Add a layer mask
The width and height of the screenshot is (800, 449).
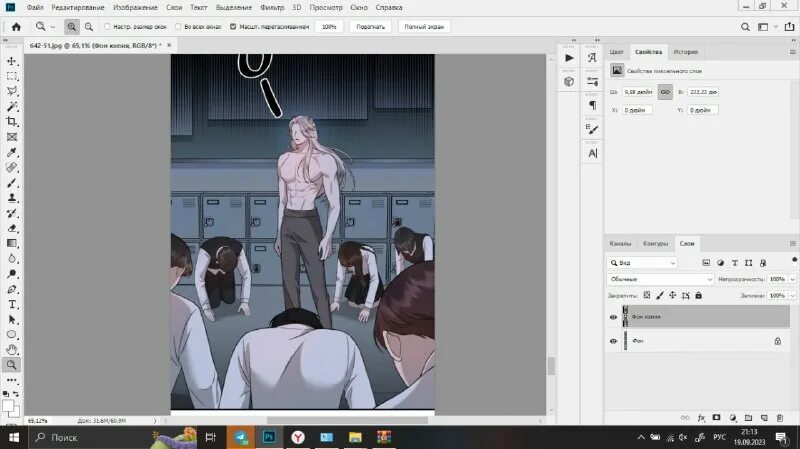pyautogui.click(x=716, y=418)
